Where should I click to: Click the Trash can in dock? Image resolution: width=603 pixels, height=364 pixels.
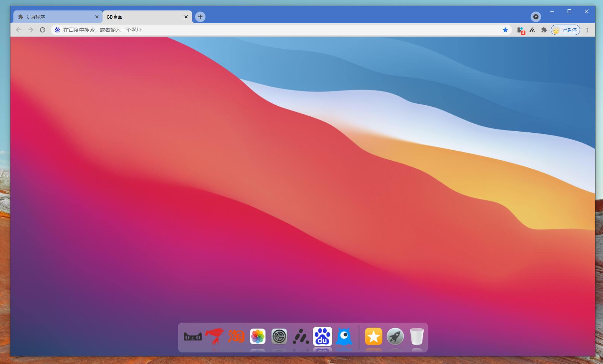417,337
